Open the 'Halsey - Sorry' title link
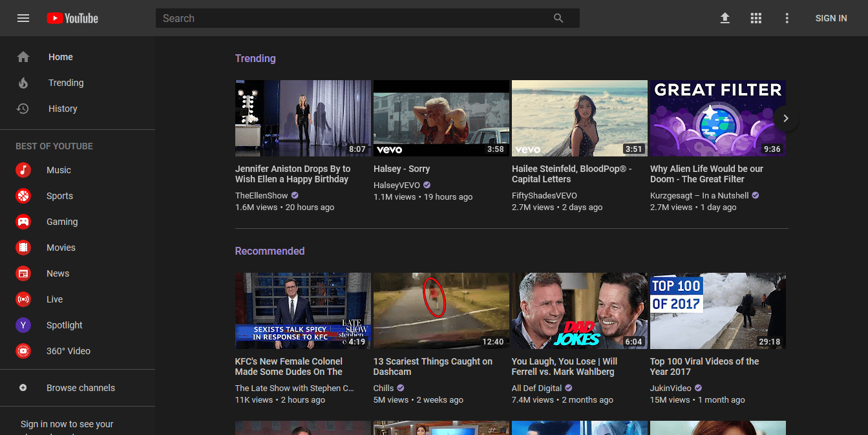This screenshot has width=868, height=435. [401, 169]
